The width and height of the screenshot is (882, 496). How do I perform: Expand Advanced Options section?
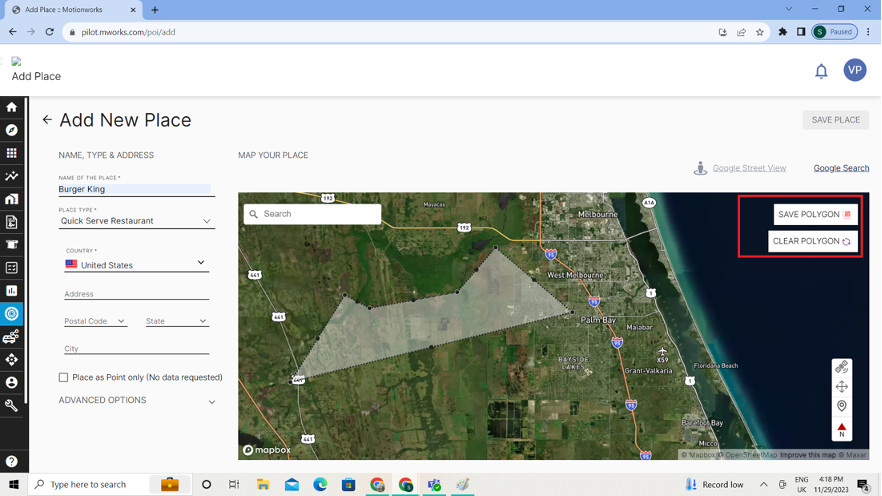click(x=137, y=400)
